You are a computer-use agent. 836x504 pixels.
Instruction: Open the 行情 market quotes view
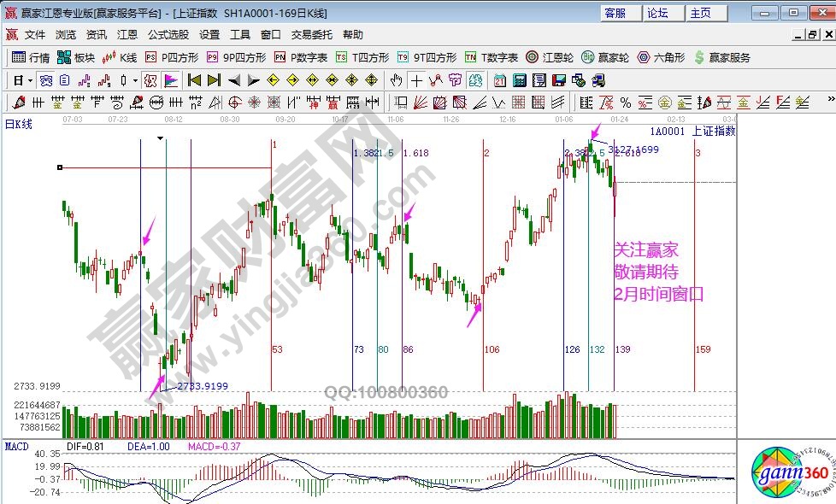tap(31, 57)
